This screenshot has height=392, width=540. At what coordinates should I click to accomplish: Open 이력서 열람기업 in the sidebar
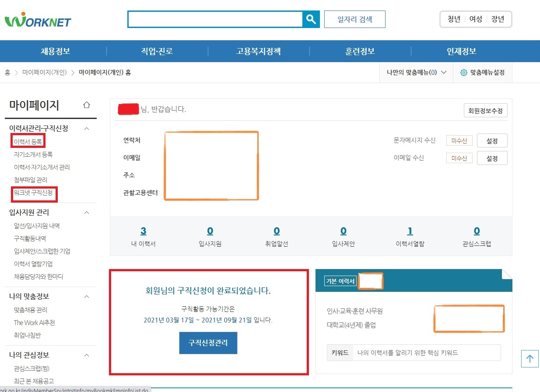point(33,264)
